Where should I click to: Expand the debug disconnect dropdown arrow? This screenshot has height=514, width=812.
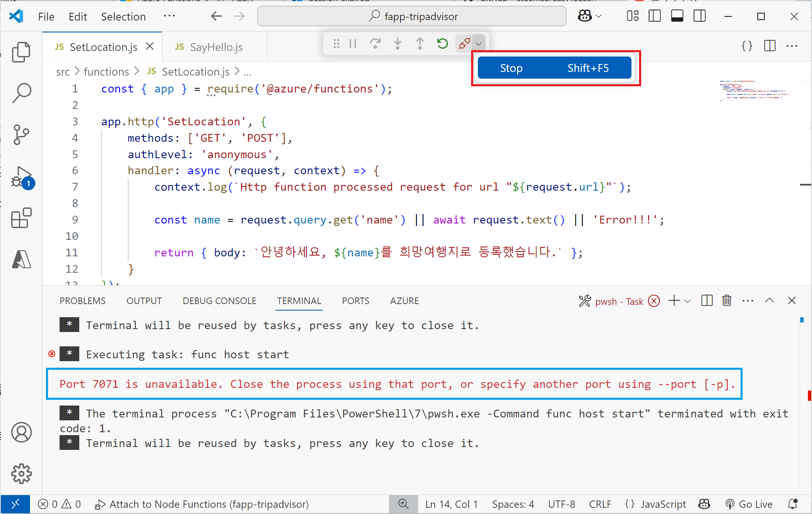(x=478, y=44)
